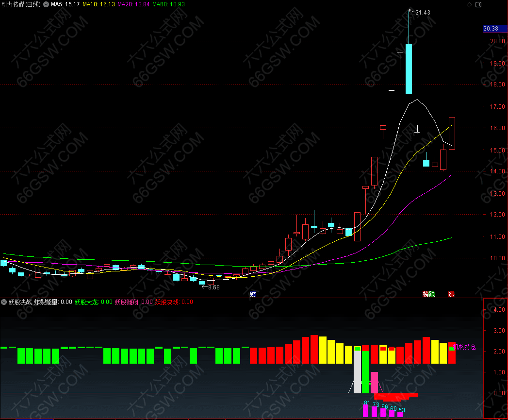This screenshot has width=508, height=420.
Task: Click the MA60: 10.93 indicator label
Action: click(168, 4)
